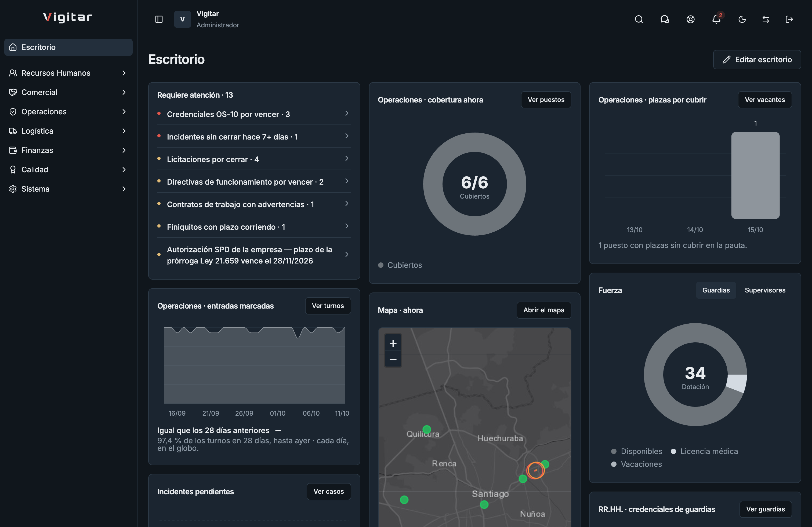This screenshot has width=812, height=527.
Task: Click Ver puestos button
Action: 546,100
